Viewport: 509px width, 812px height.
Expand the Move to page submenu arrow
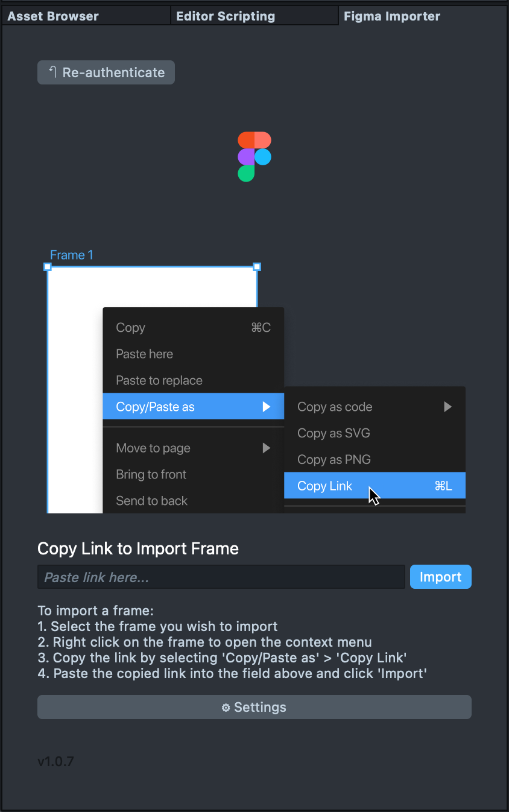point(266,448)
